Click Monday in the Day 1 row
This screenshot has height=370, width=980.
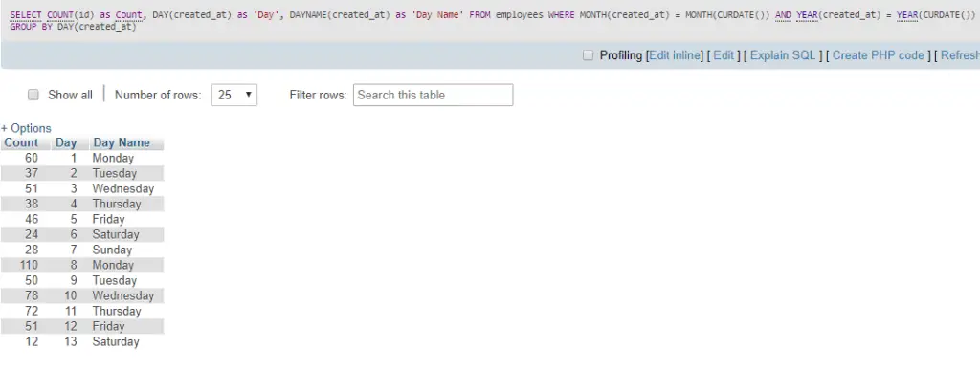[113, 158]
